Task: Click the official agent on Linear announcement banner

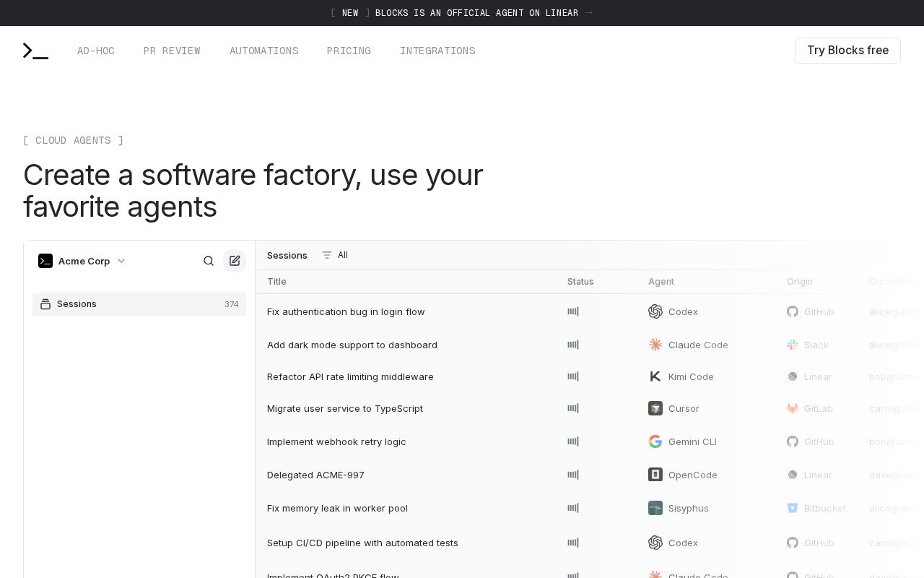Action: click(x=462, y=13)
